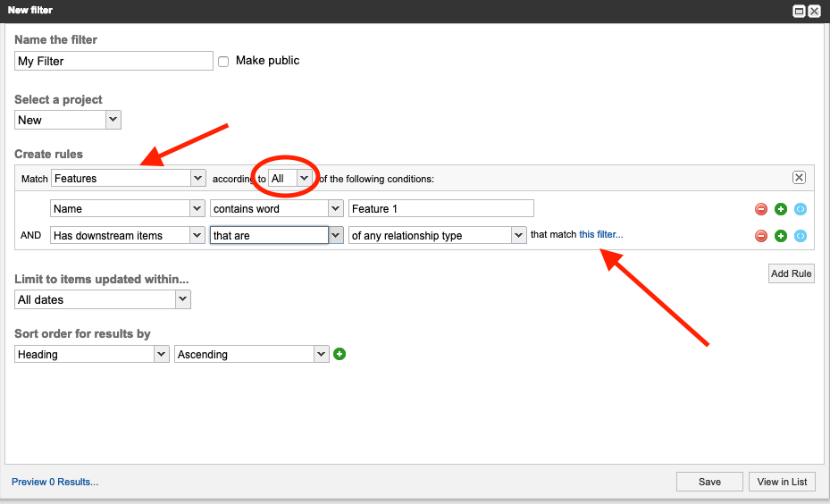Click the Save button
830x504 pixels.
[709, 482]
